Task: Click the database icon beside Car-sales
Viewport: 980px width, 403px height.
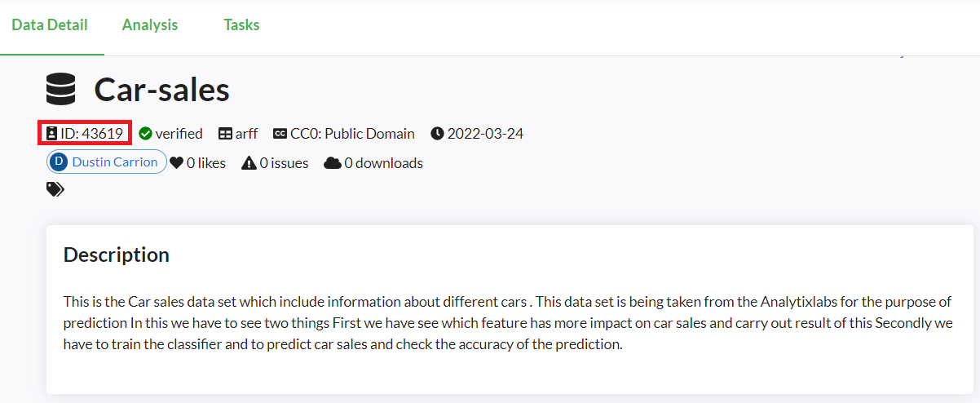Action: coord(61,89)
